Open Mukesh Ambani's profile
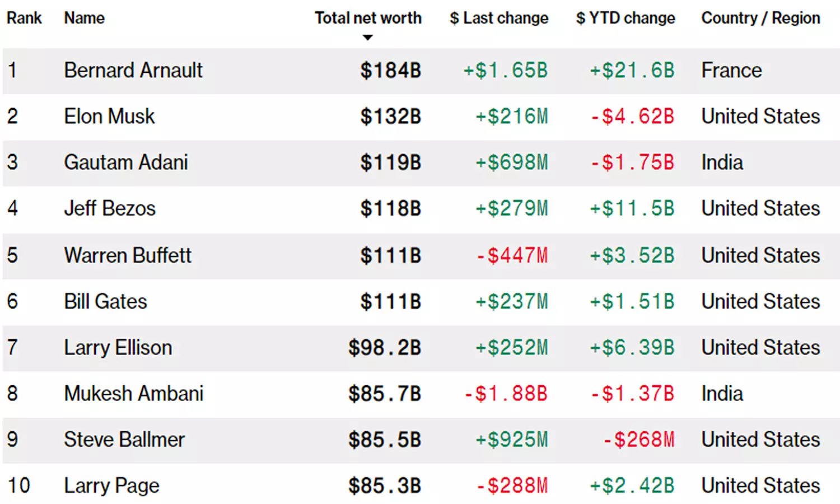The height and width of the screenshot is (504, 840). [x=134, y=393]
